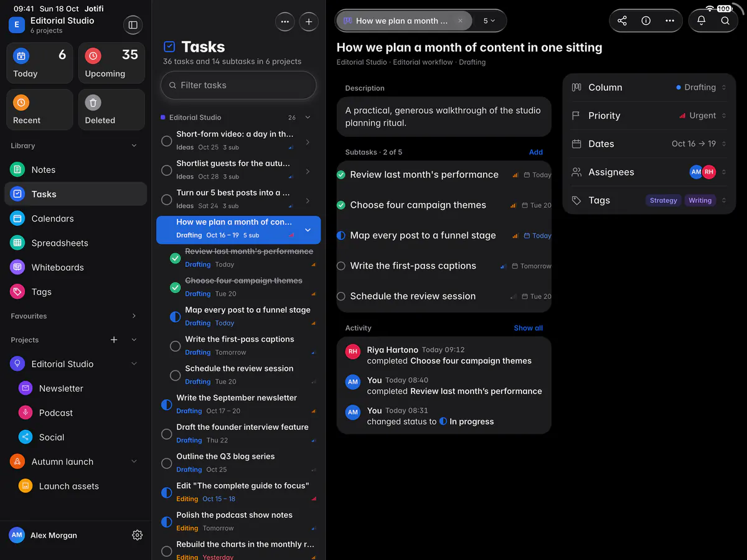747x560 pixels.
Task: Edit the Dates Oct 16 → 19
Action: pos(698,144)
